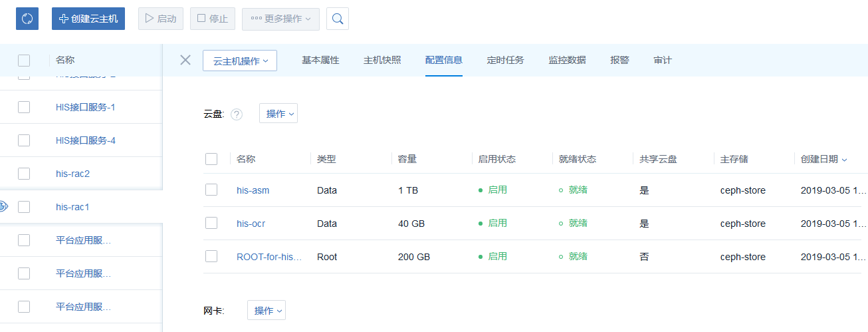
Task: Click the eye icon beside his-rac1
Action: click(3, 207)
